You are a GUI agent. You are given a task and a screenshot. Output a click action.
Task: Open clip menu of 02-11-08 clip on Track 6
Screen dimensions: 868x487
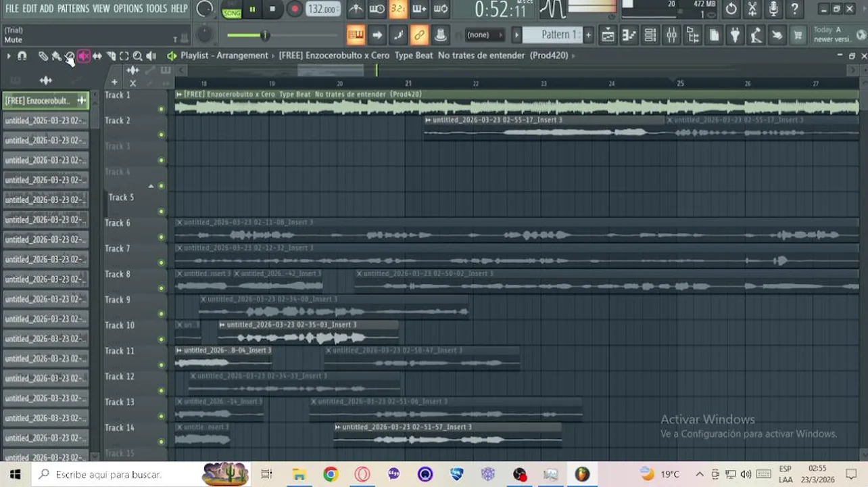click(179, 223)
